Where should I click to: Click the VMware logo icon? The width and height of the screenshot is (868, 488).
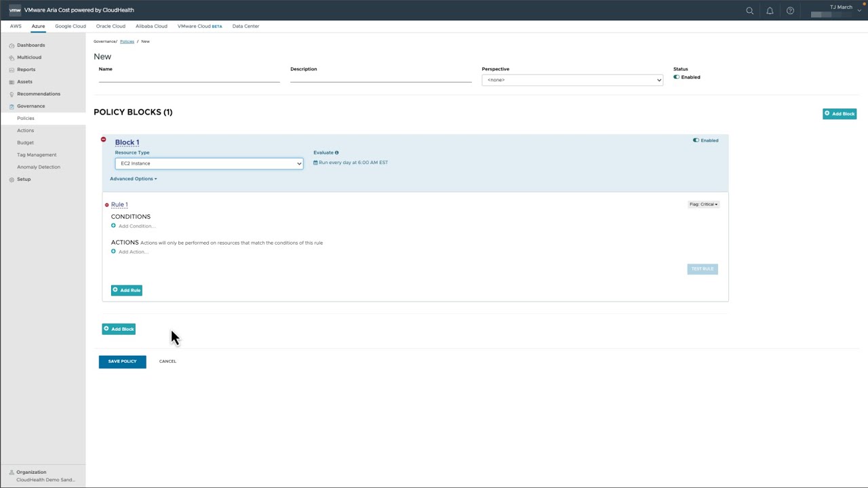[x=14, y=10]
